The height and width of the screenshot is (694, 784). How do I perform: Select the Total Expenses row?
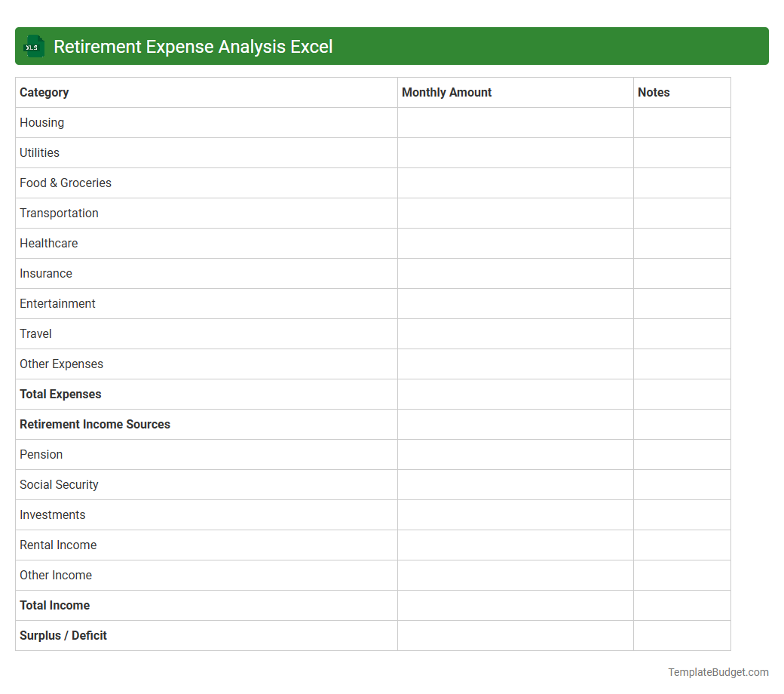click(60, 394)
